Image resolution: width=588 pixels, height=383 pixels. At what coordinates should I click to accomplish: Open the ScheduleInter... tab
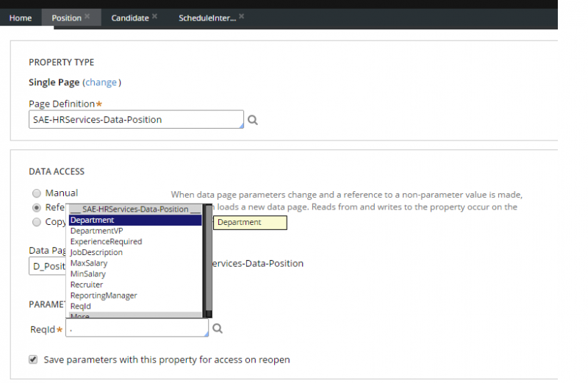coord(207,18)
